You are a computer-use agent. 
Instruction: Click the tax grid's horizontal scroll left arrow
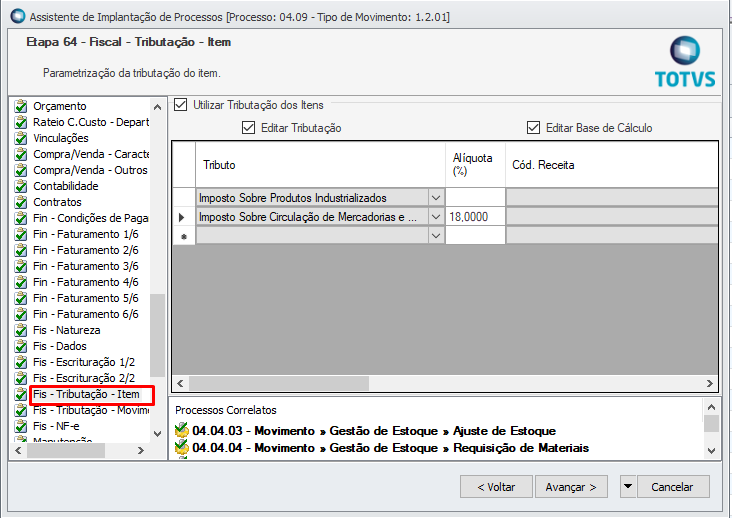180,384
